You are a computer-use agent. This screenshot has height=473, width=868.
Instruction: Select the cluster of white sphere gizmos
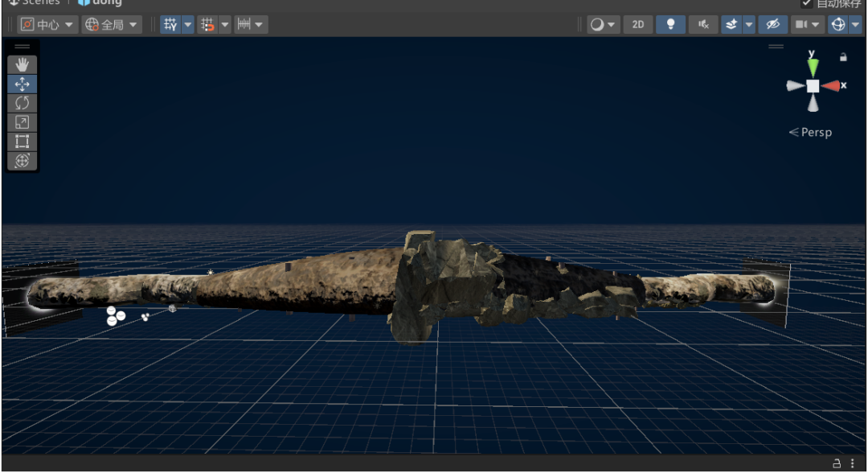[116, 315]
